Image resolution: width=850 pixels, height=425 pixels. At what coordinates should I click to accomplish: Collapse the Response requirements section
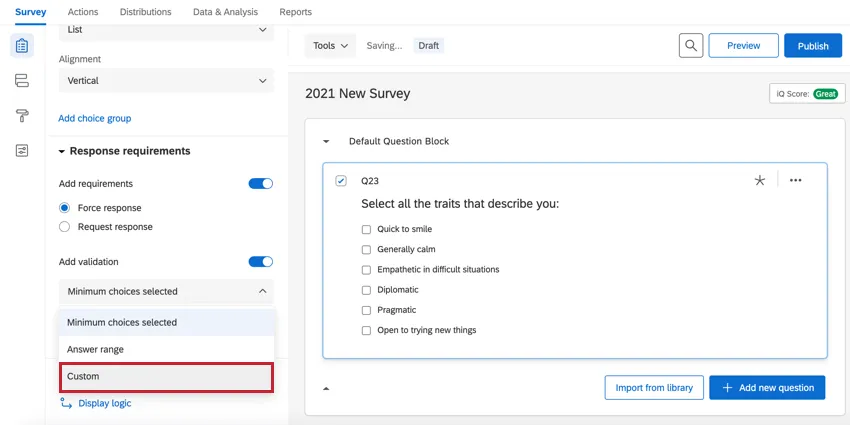(x=61, y=151)
